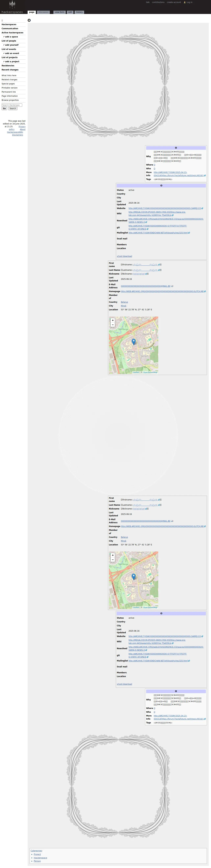Click OpenStreetMap attribution on the upper map
This screenshot has height=868, width=211.
[150, 372]
